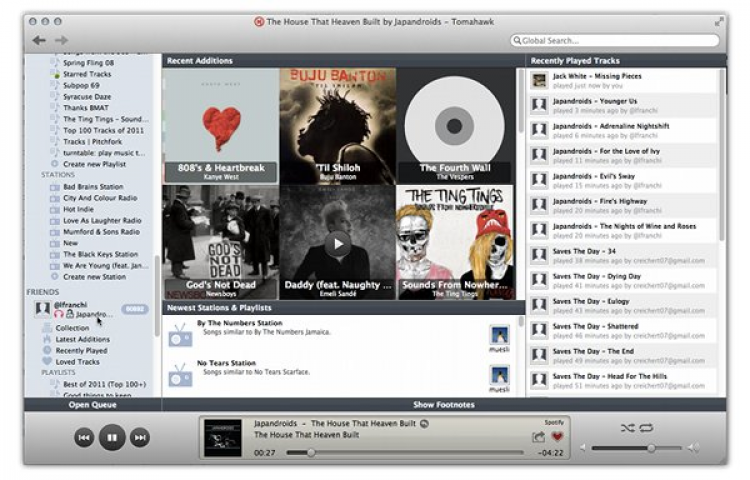Toggle shuffle playback mode
The image size is (750, 480).
[626, 427]
